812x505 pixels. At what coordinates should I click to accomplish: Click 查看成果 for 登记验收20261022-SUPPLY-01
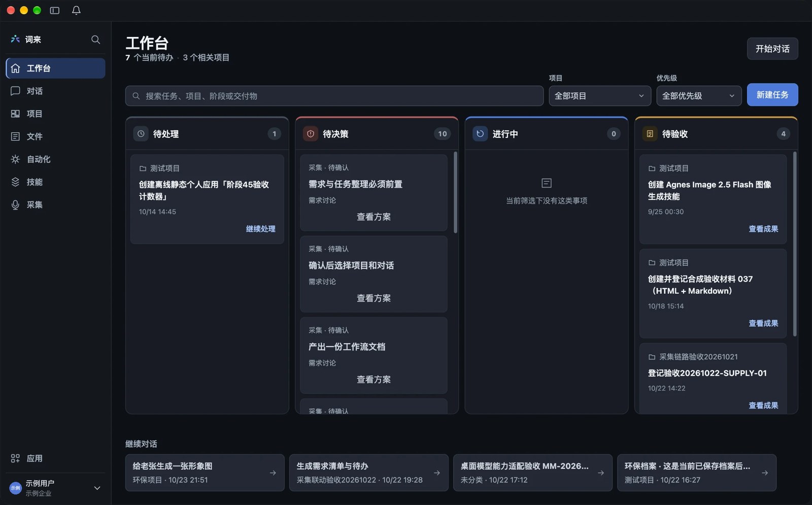[x=763, y=406]
